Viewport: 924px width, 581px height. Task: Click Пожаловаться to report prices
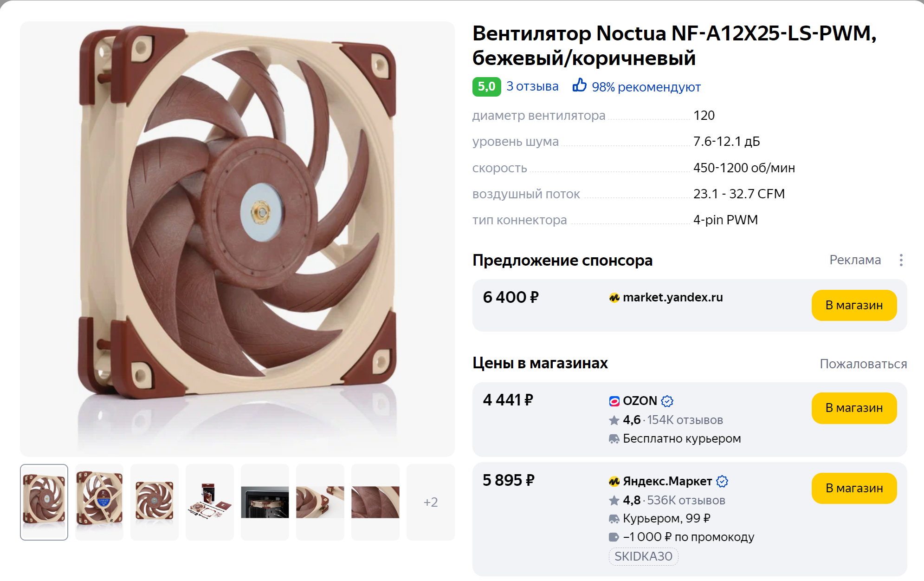[x=863, y=364]
